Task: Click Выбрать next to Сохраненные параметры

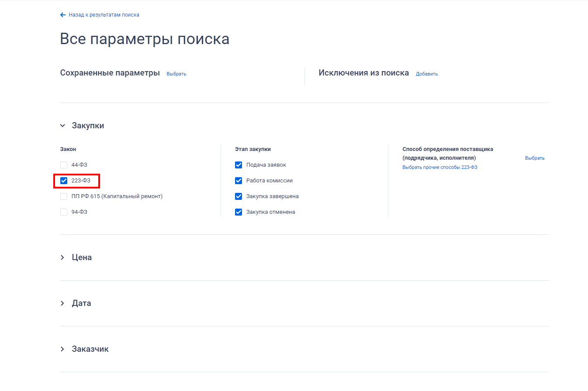Action: coord(176,74)
